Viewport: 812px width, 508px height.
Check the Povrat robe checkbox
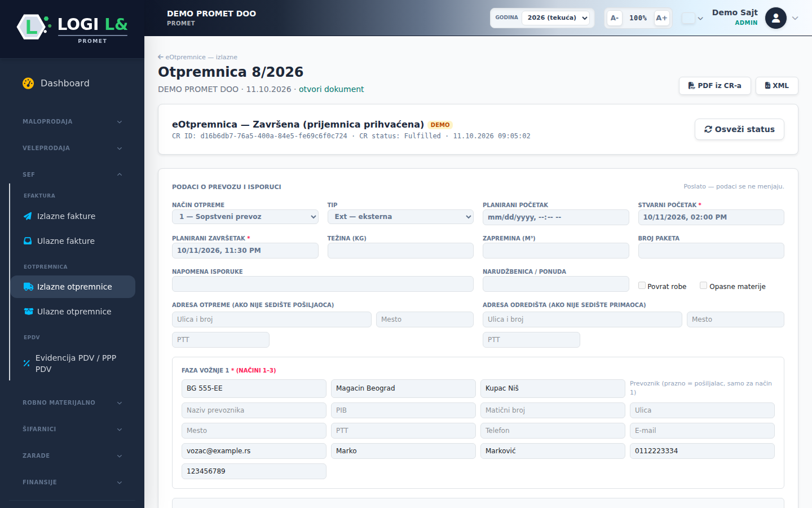click(642, 286)
